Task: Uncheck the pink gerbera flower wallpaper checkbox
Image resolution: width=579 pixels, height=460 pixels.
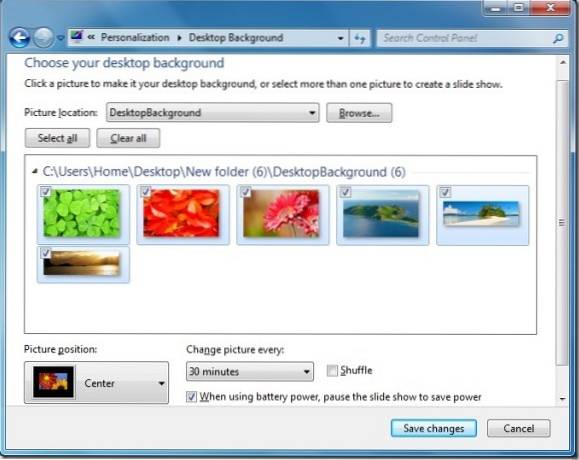Action: (246, 192)
